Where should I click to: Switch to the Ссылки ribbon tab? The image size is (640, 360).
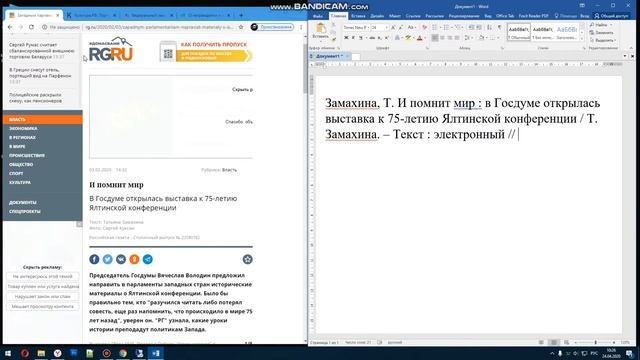pyautogui.click(x=413, y=16)
